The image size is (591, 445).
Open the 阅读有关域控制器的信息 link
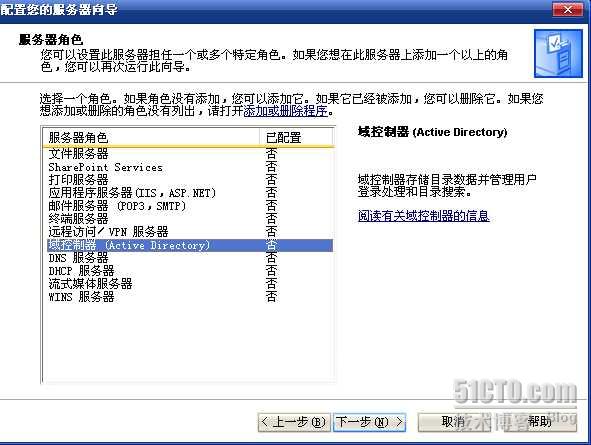(x=424, y=216)
